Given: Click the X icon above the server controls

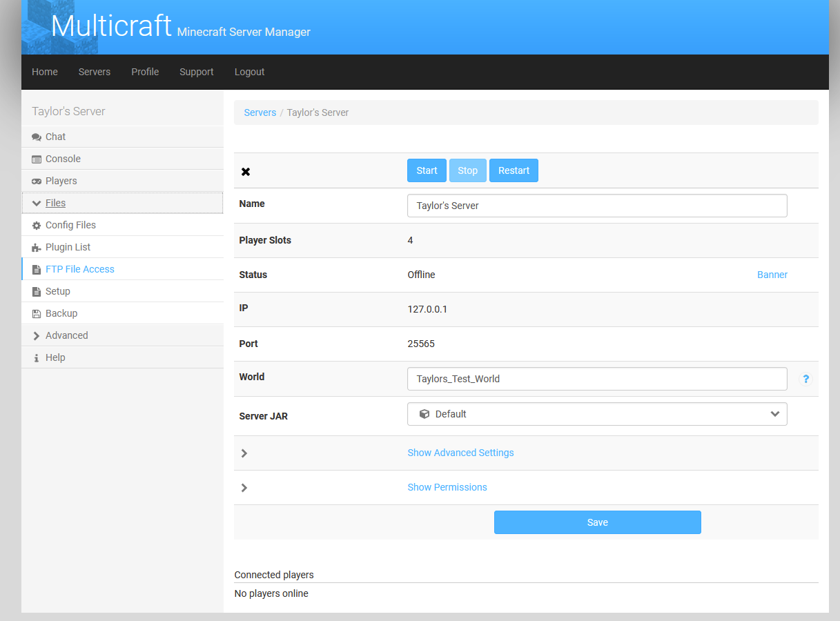Looking at the screenshot, I should 246,171.
